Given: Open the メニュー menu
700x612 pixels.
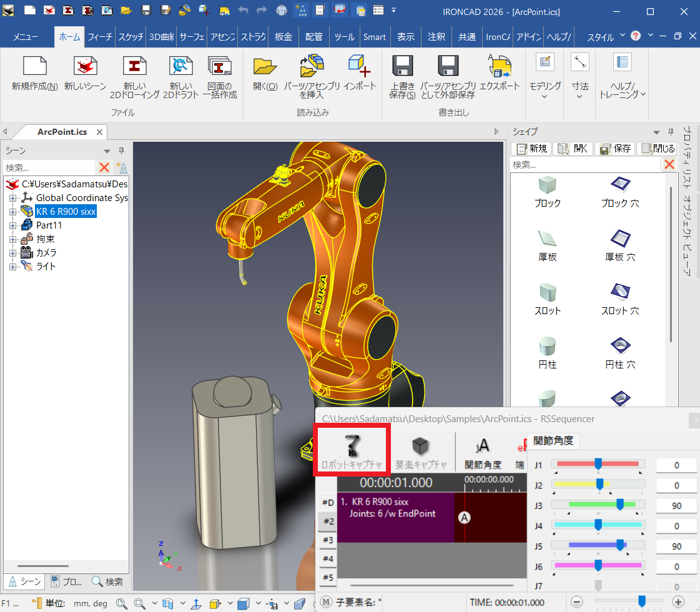Looking at the screenshot, I should tap(26, 37).
